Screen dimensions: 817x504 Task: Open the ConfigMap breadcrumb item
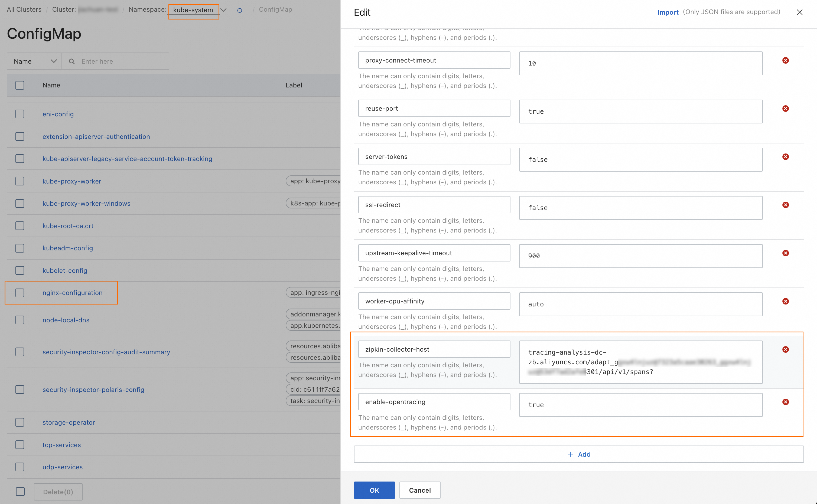pyautogui.click(x=275, y=10)
